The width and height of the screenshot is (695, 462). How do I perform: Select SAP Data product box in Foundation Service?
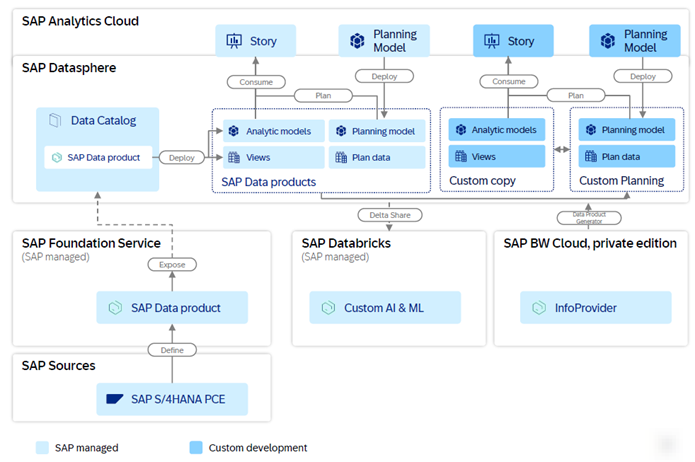tap(172, 308)
